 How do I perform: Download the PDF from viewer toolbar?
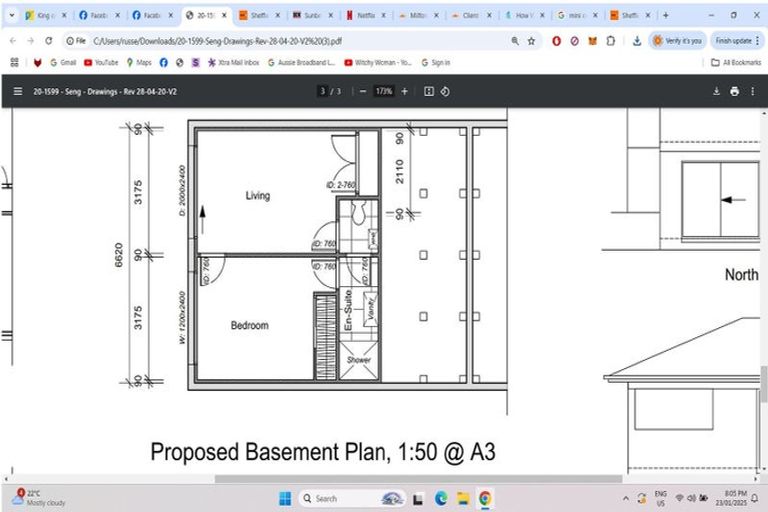point(716,91)
